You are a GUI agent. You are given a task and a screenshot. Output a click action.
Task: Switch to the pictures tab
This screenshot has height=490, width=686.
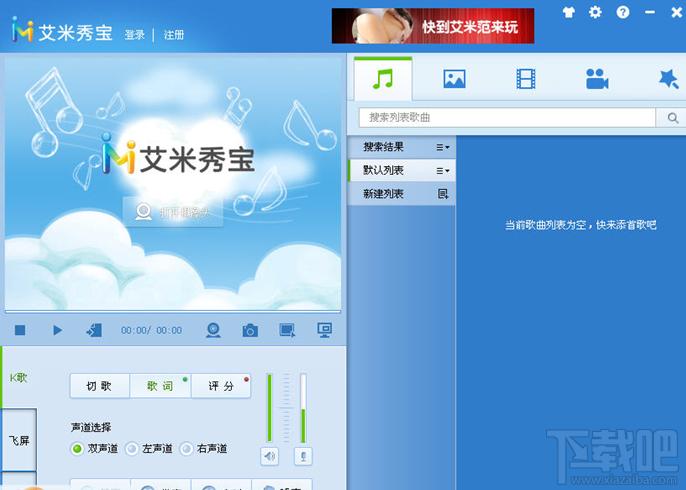click(454, 79)
